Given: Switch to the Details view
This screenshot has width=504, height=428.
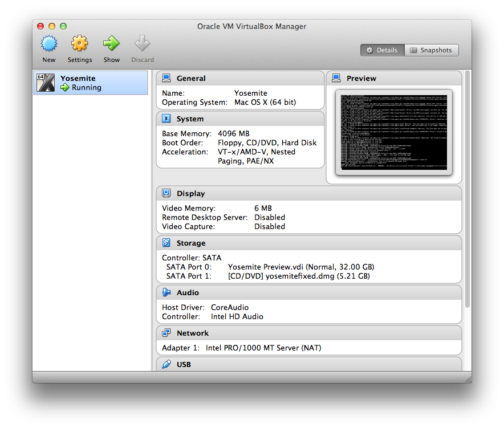Looking at the screenshot, I should [x=382, y=50].
